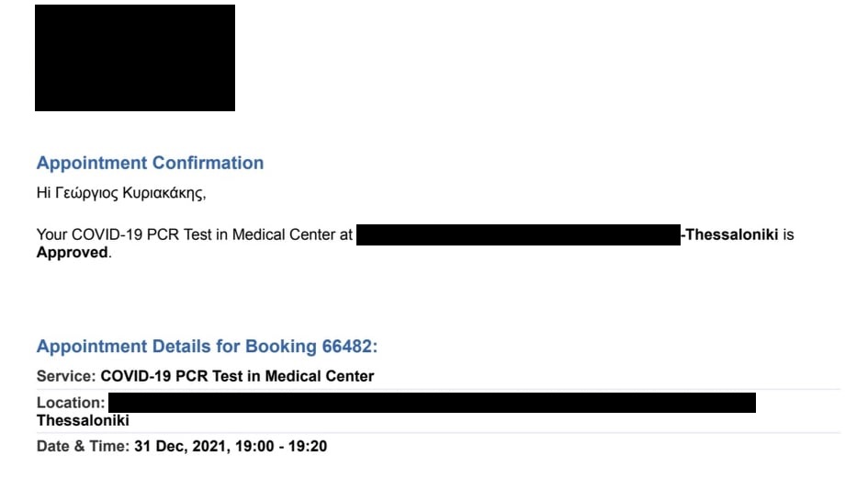Screen dimensions: 868x502
Task: Click "Thessaloniki" below the Location label
Action: 83,420
